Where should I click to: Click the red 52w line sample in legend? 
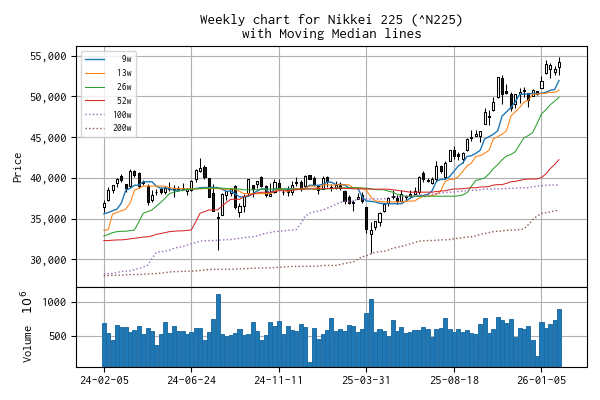(x=95, y=101)
